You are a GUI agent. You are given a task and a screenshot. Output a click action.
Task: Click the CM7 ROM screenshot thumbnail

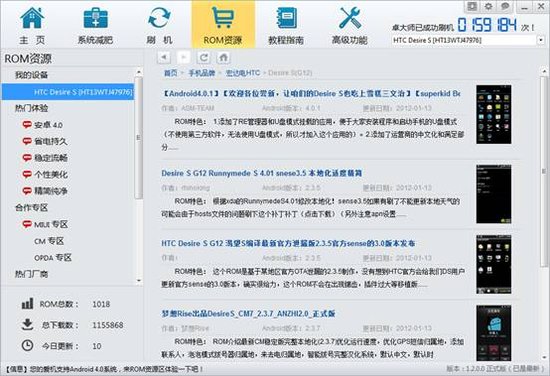coord(494,333)
